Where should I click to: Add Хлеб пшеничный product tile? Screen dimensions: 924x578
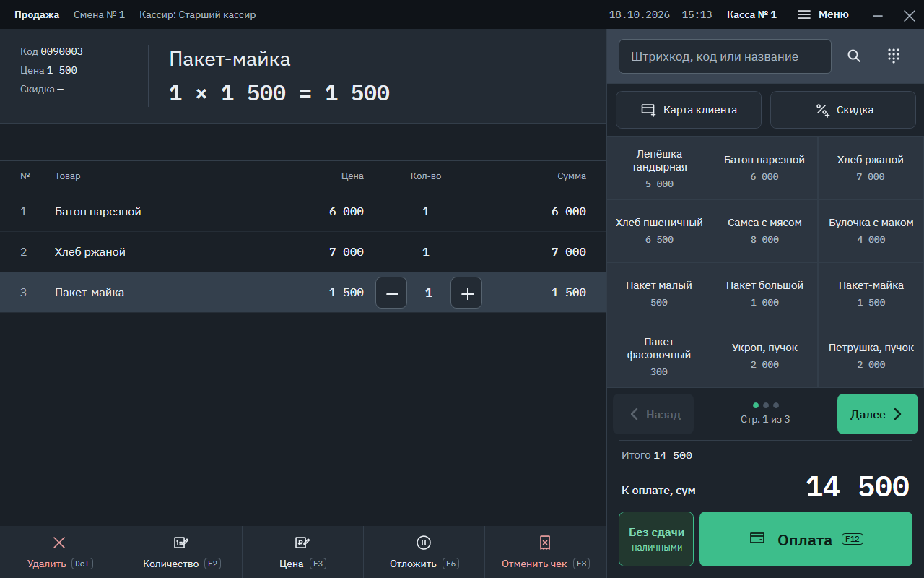click(x=659, y=231)
